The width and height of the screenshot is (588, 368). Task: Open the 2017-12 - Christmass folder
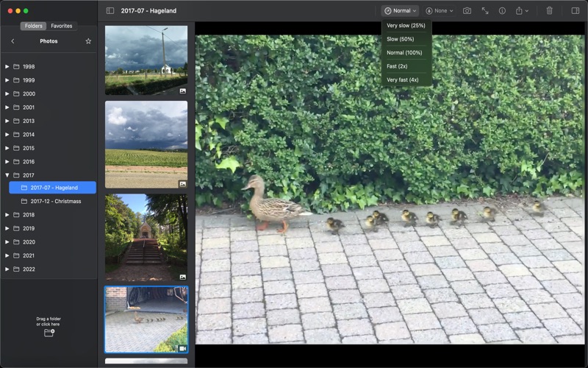[x=52, y=201]
